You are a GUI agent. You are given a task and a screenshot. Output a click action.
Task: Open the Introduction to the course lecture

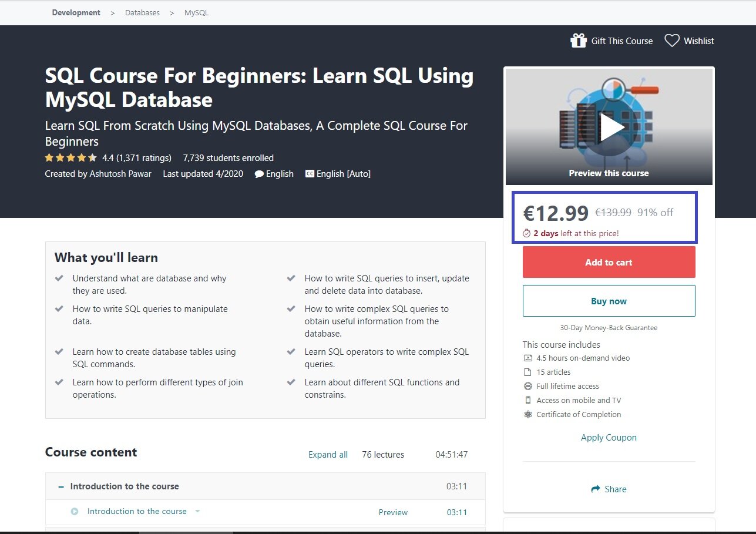137,511
